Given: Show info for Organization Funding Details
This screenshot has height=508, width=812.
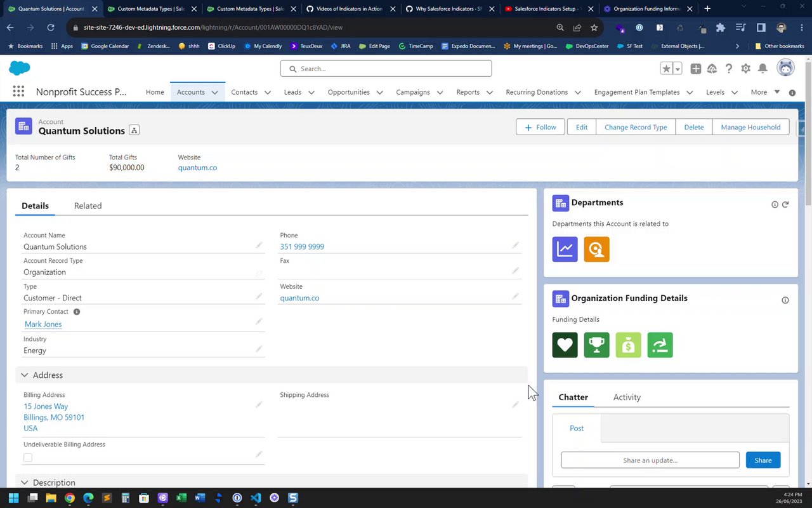Looking at the screenshot, I should point(785,300).
